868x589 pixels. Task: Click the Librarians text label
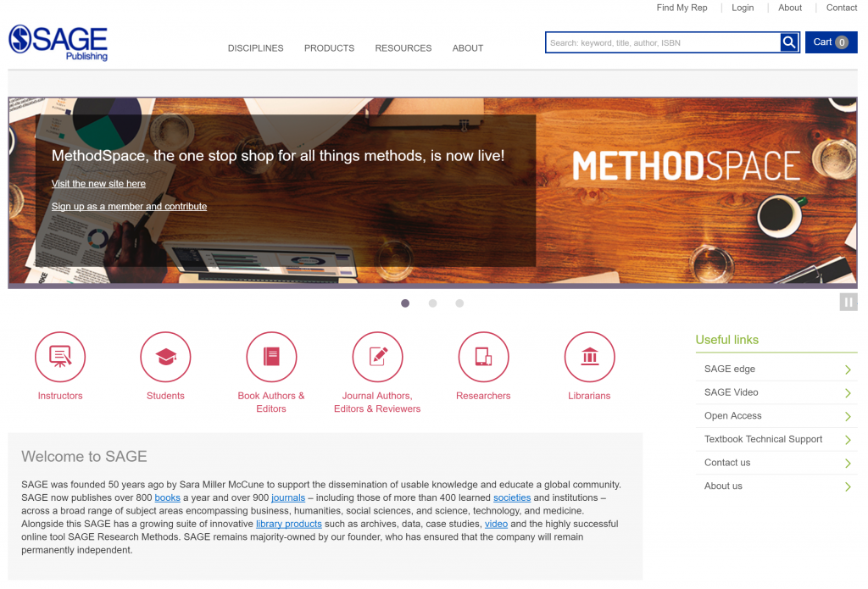click(x=590, y=396)
